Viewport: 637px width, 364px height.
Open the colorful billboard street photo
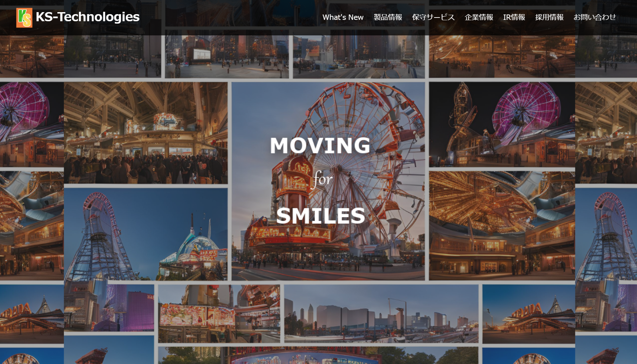[219, 314]
